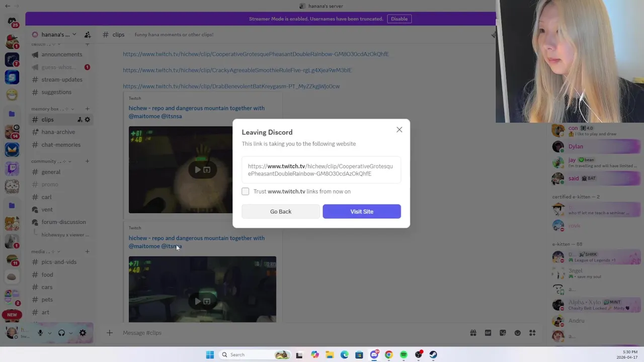Screen dimensions: 644x362
Task: Open server icon with 11 badge
Action: [x=12, y=259]
